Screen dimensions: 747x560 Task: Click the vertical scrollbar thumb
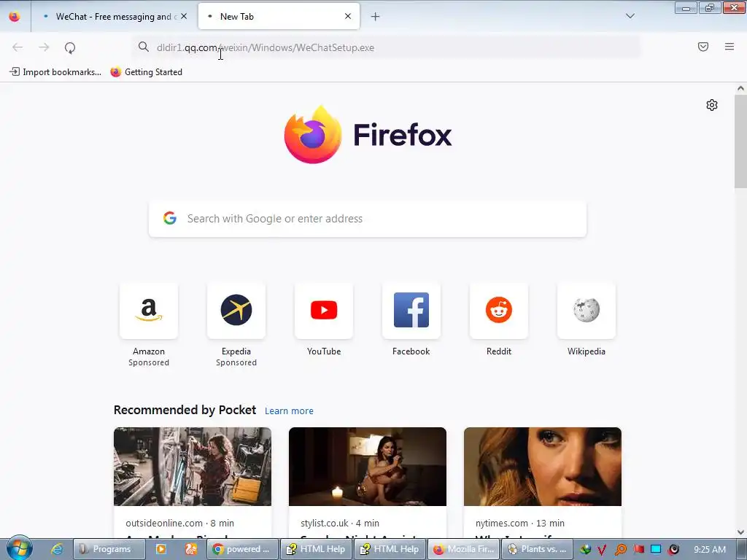740,141
